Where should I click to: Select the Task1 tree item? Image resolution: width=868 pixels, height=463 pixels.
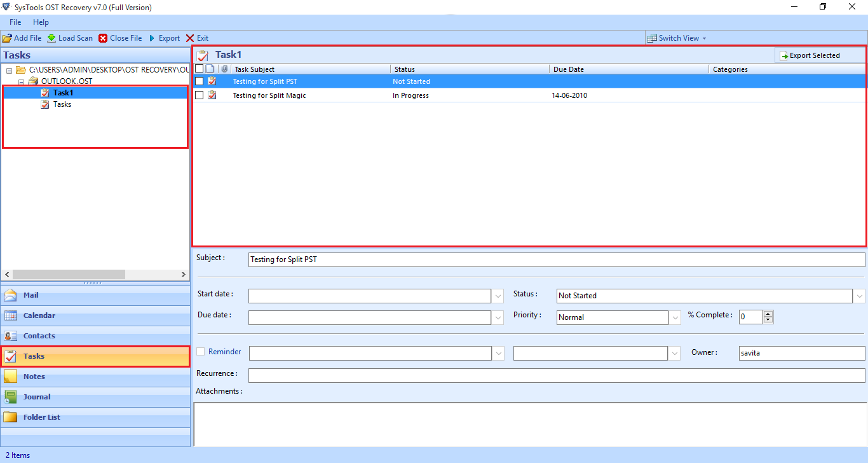pos(64,93)
